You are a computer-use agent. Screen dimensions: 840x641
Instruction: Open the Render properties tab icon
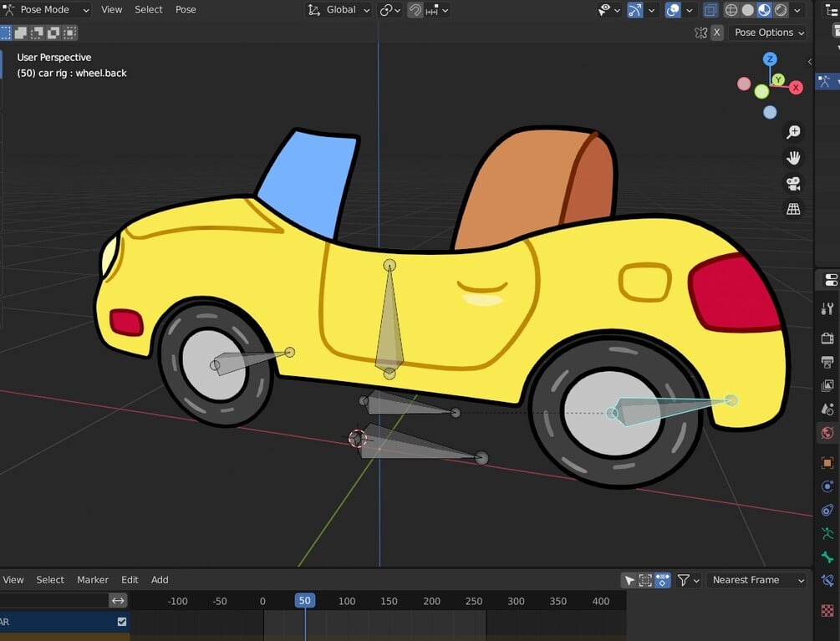[827, 338]
